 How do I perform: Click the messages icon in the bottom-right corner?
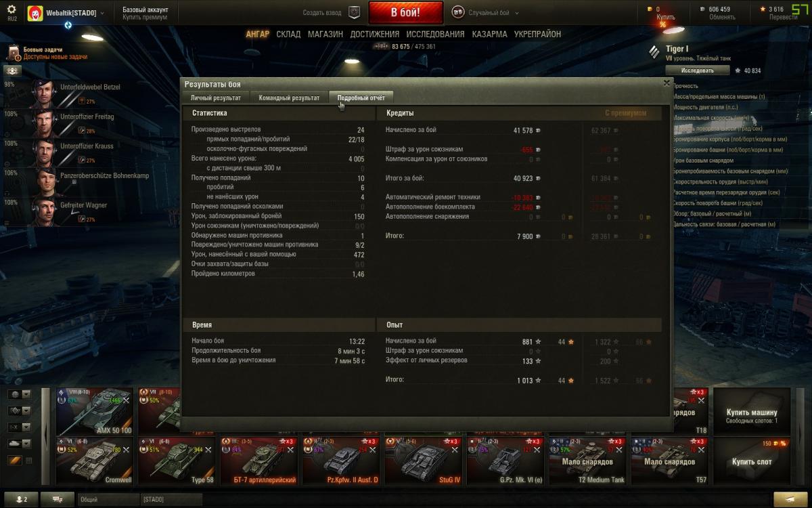[790, 499]
